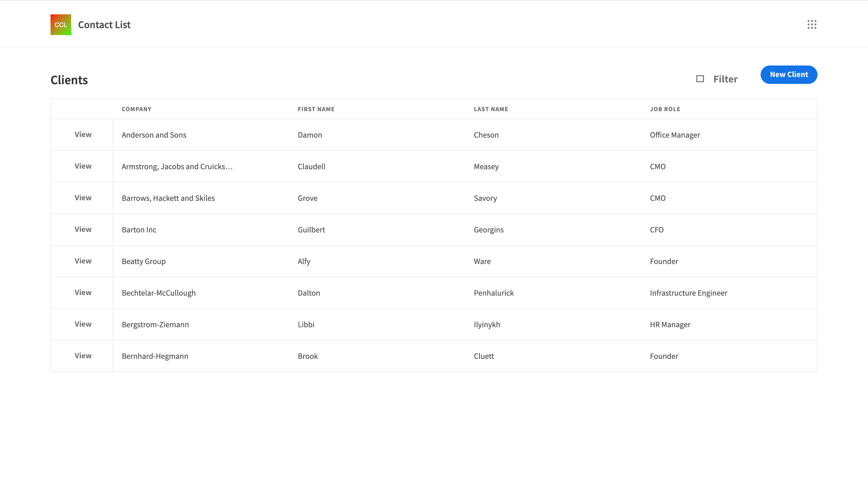Screen dimensions: 868x493
Task: Click on Company column header
Action: (136, 109)
